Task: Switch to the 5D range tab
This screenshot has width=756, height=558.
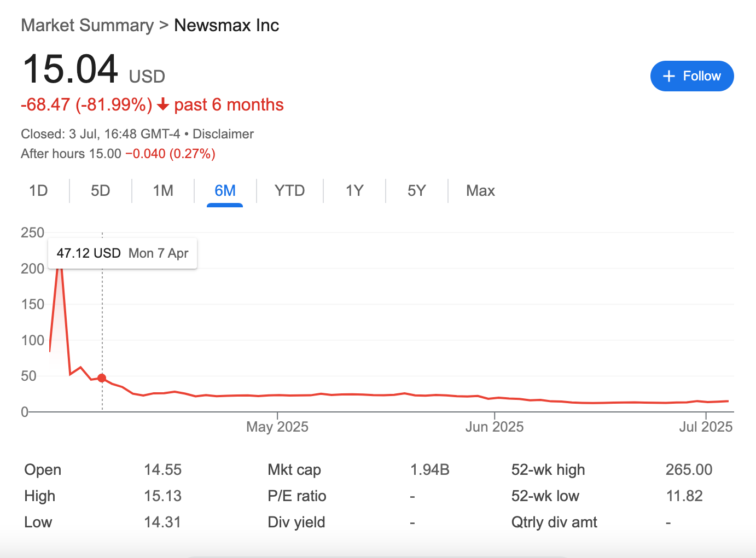Action: [101, 190]
